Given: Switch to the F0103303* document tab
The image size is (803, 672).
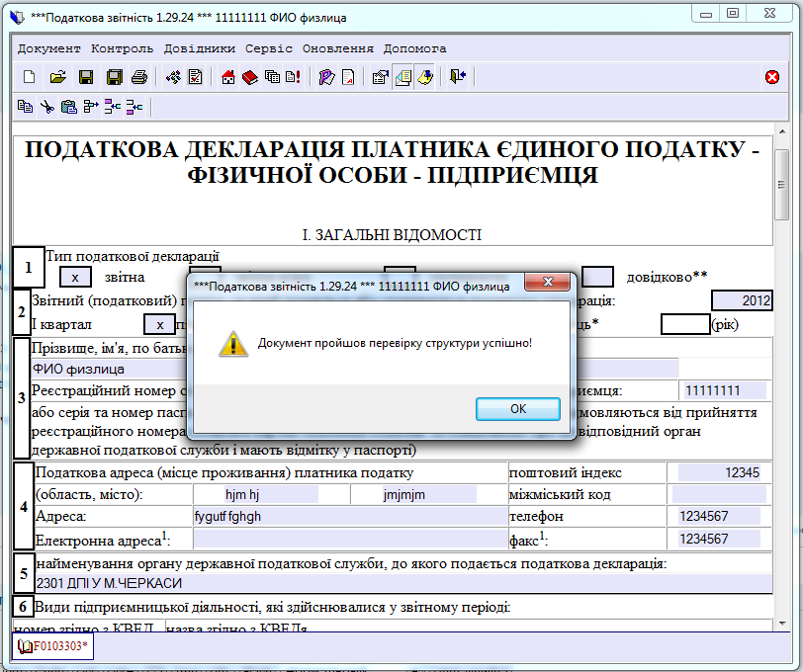Looking at the screenshot, I should (51, 646).
